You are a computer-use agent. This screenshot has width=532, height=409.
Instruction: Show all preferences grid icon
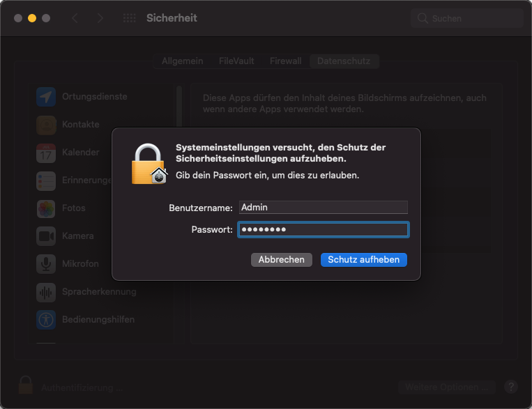[x=129, y=18]
